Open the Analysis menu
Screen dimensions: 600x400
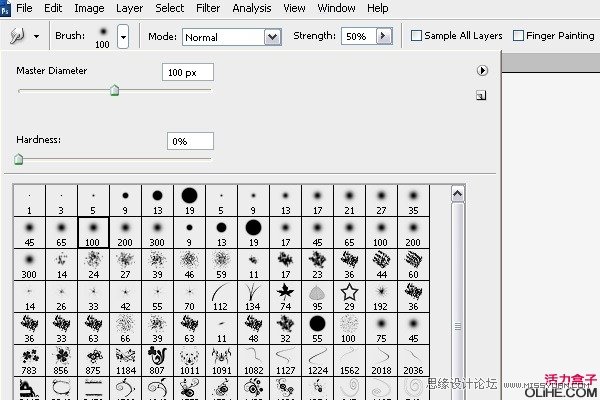tap(252, 8)
